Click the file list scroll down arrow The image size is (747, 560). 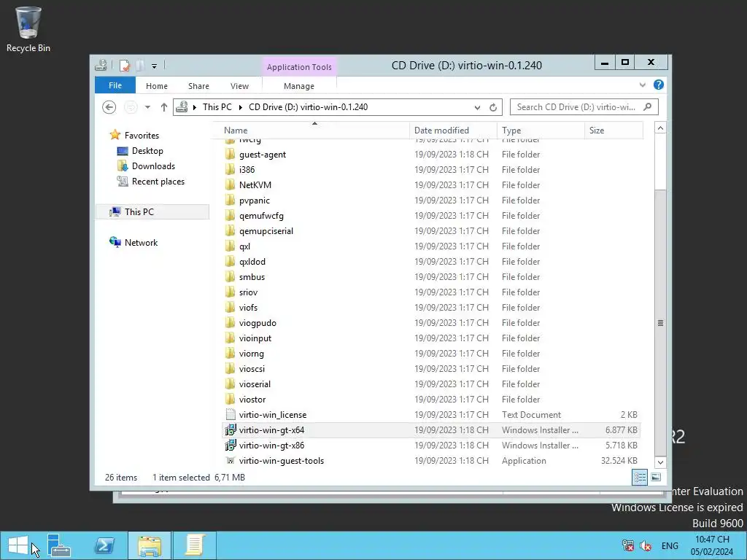coord(660,462)
